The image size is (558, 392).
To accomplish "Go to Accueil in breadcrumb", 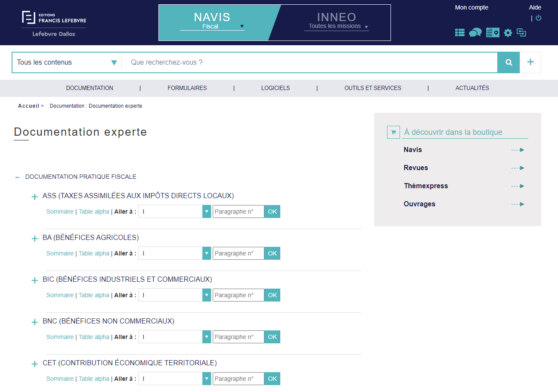I will tap(28, 106).
